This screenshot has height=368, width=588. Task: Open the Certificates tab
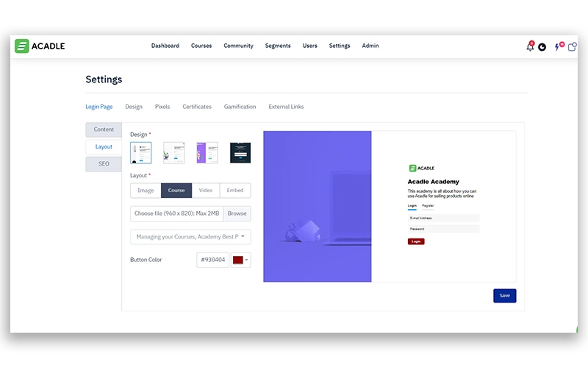(x=197, y=107)
